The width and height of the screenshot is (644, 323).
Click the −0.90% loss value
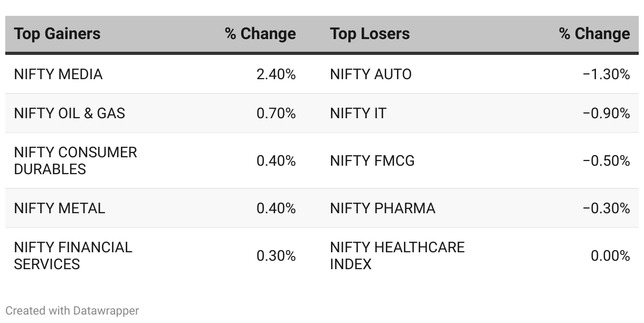click(x=606, y=113)
